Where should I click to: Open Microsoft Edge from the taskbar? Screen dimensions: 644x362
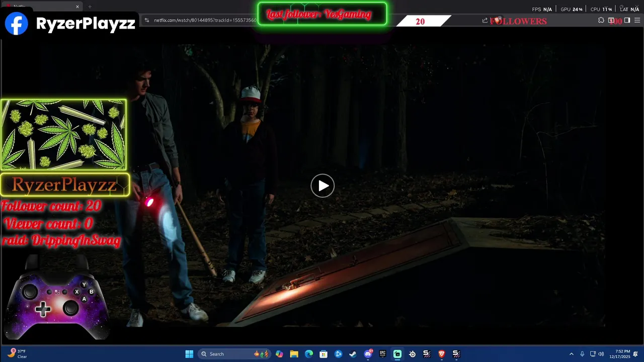(309, 354)
